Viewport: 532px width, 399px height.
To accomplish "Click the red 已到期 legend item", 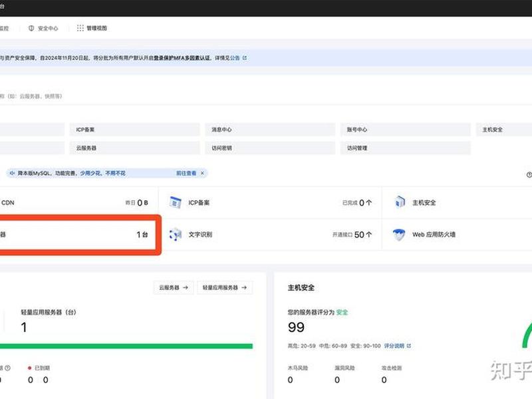I will coord(39,368).
